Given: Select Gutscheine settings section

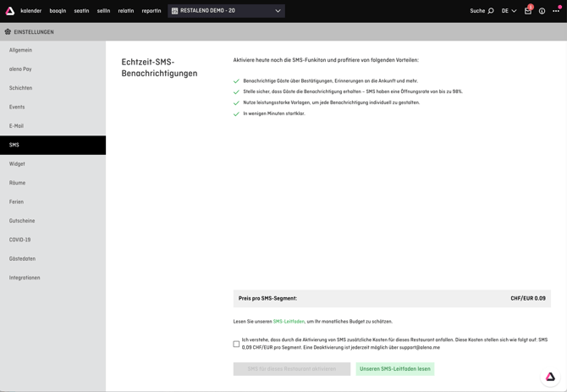Looking at the screenshot, I should 52,221.
